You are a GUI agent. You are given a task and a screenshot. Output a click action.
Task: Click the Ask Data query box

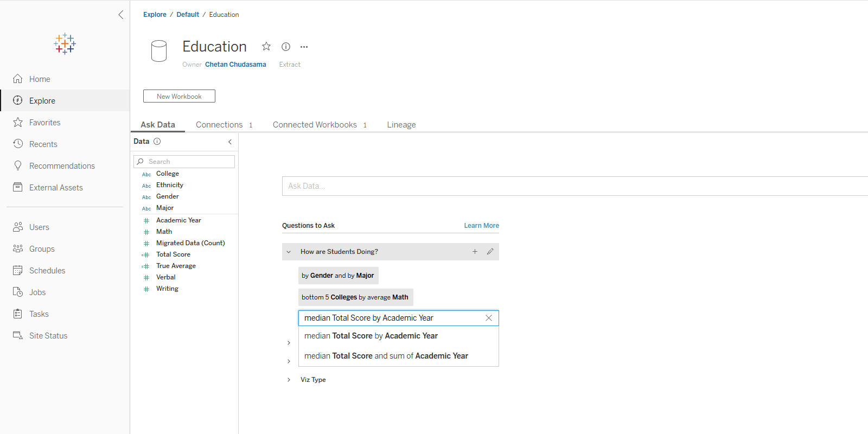pyautogui.click(x=575, y=186)
